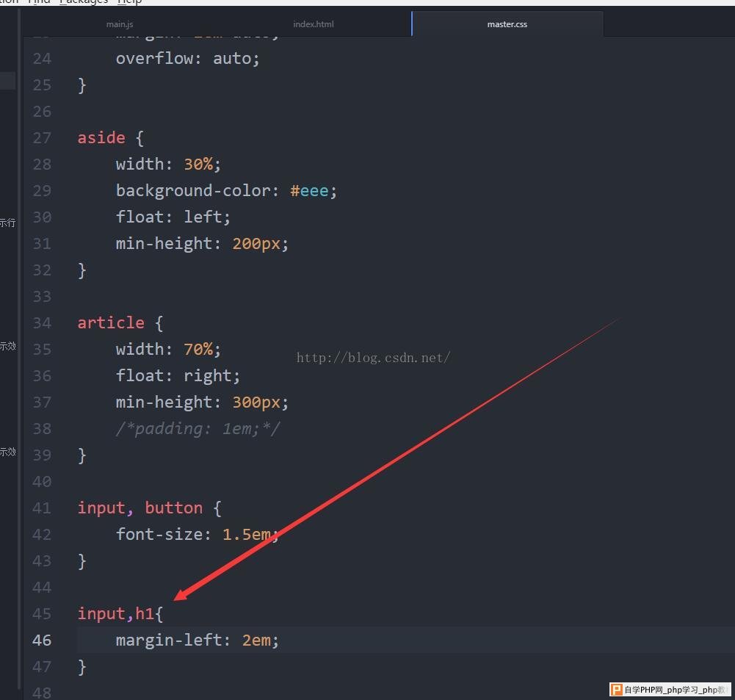Click the 'font-size' property name
Screen dimensions: 735x700
pyautogui.click(x=159, y=535)
